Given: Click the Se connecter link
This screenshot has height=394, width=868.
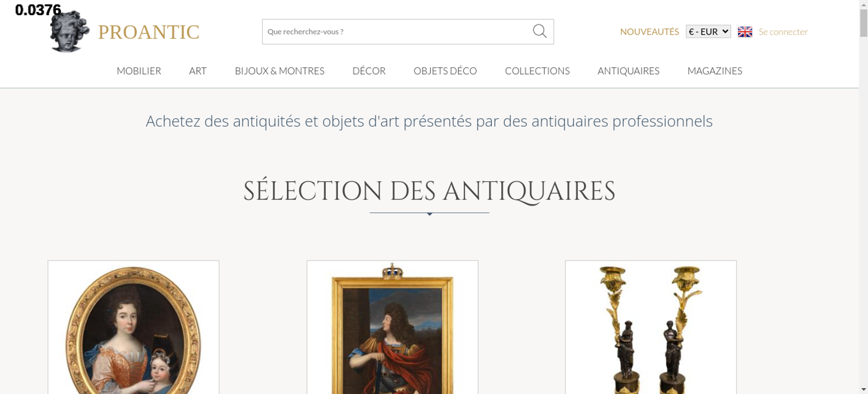Looking at the screenshot, I should pos(783,32).
